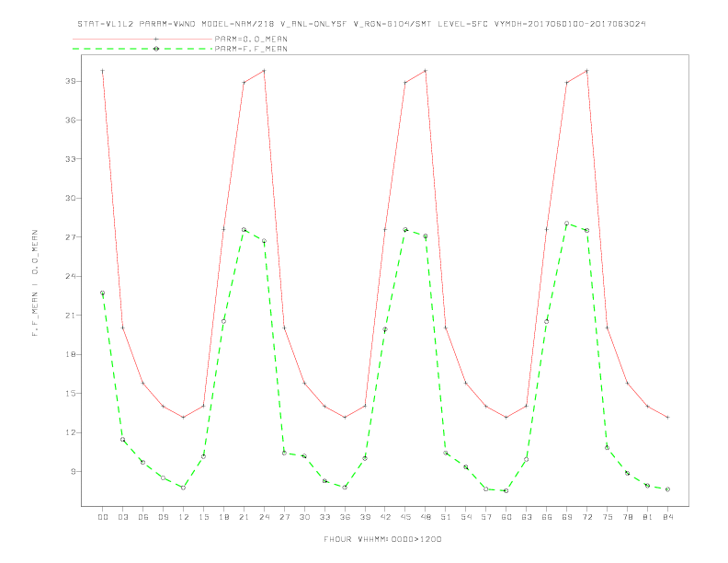Click the x-axis forecast hour label 60
The image size is (728, 563).
point(506,517)
